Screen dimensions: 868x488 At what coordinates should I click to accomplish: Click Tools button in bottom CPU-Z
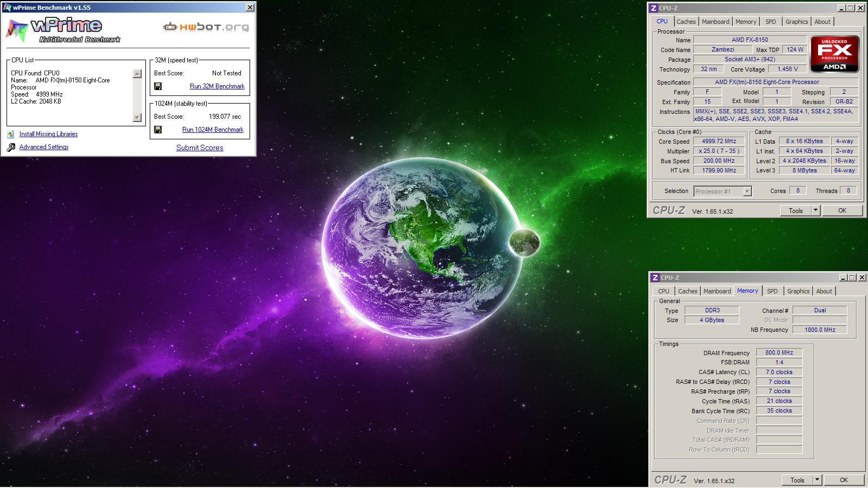(797, 480)
